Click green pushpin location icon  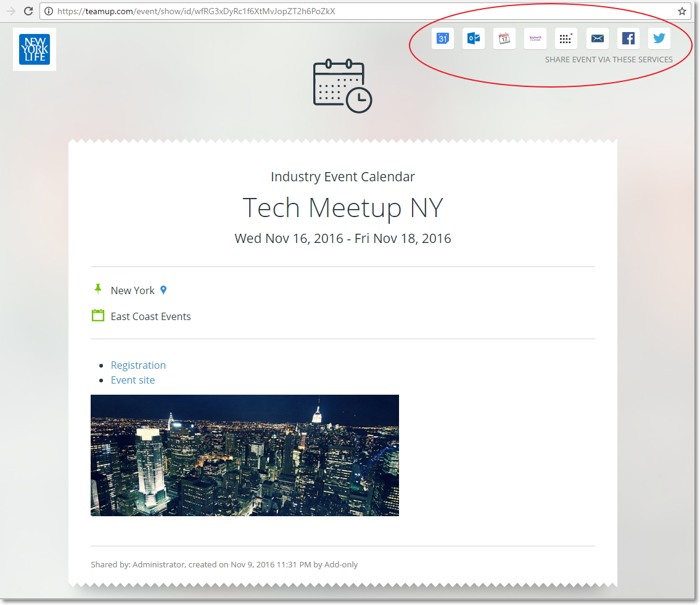click(x=98, y=289)
